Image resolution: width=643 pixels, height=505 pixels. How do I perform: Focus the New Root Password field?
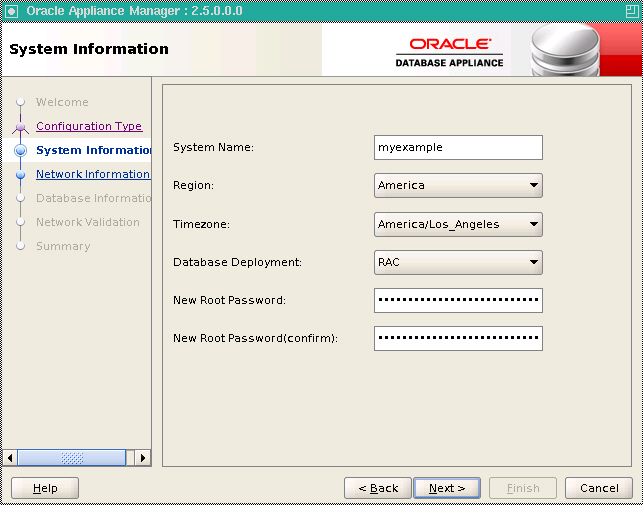pos(458,300)
